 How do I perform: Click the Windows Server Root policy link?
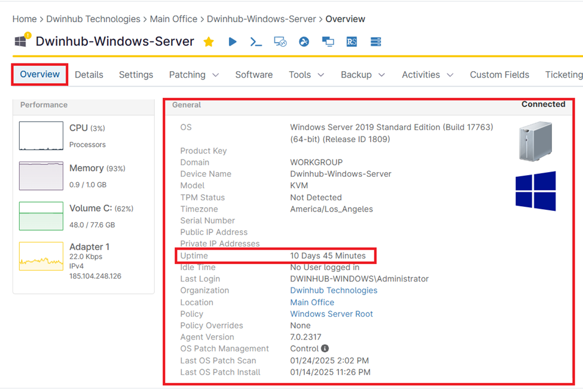coord(331,314)
